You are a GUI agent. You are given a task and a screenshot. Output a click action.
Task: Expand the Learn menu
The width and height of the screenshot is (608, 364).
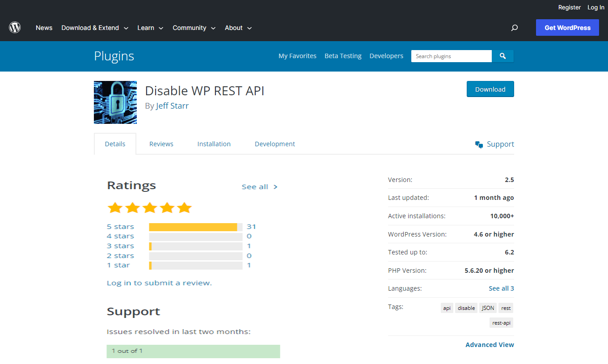(150, 28)
